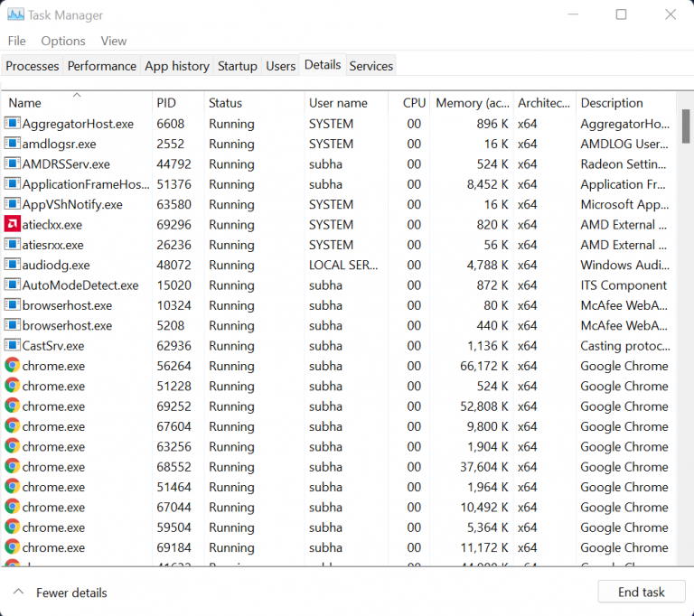Click Chrome icon for PID 51228
This screenshot has height=616, width=694.
12,386
